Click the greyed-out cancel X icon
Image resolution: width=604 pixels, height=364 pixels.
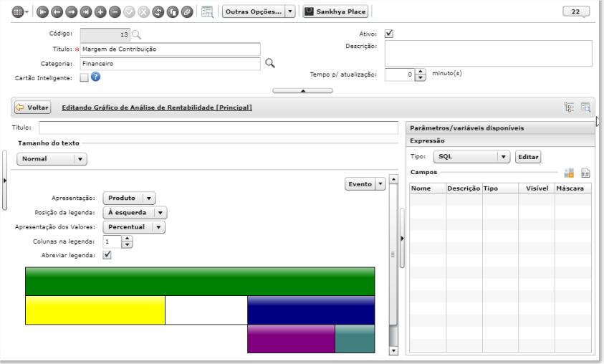[x=144, y=12]
